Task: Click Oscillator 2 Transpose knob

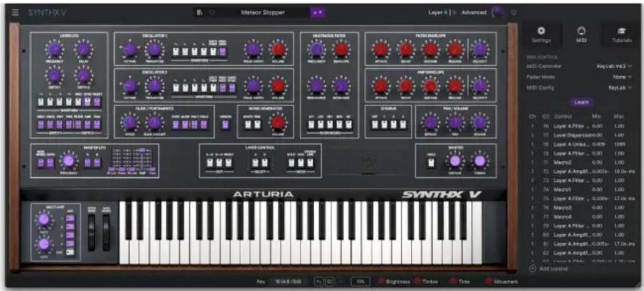Action: [x=154, y=86]
